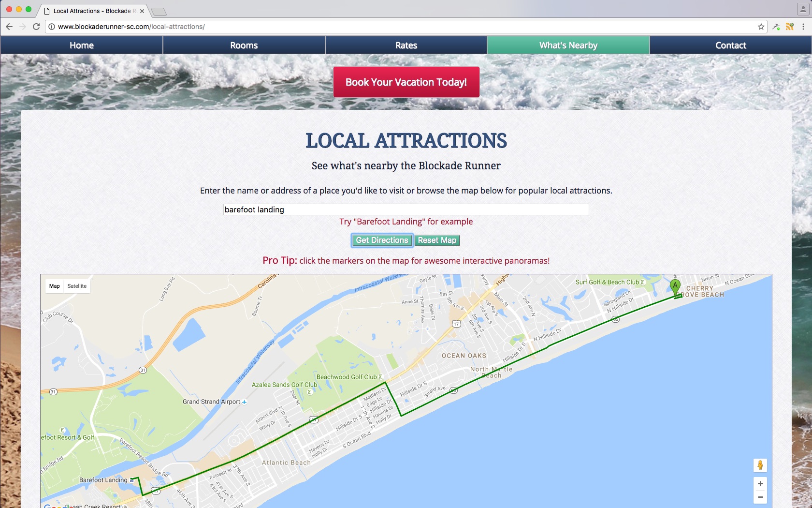Click the Barefoot Landing label on the map
The image size is (812, 508).
(x=103, y=480)
